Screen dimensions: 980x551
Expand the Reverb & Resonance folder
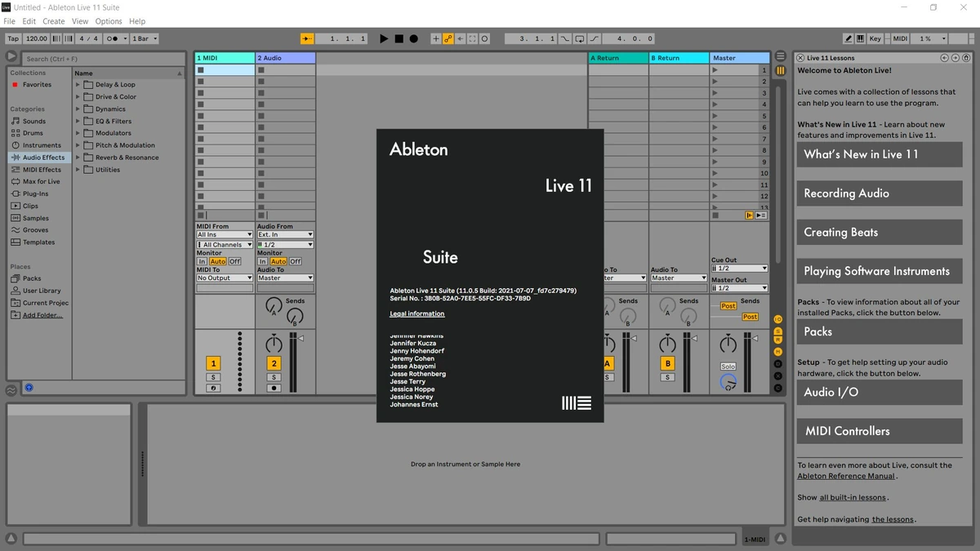pyautogui.click(x=78, y=158)
